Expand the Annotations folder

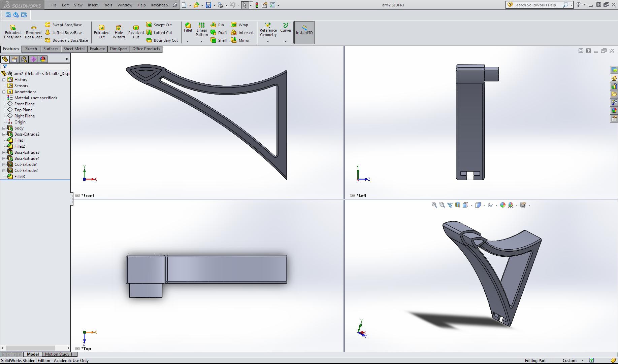[x=4, y=92]
